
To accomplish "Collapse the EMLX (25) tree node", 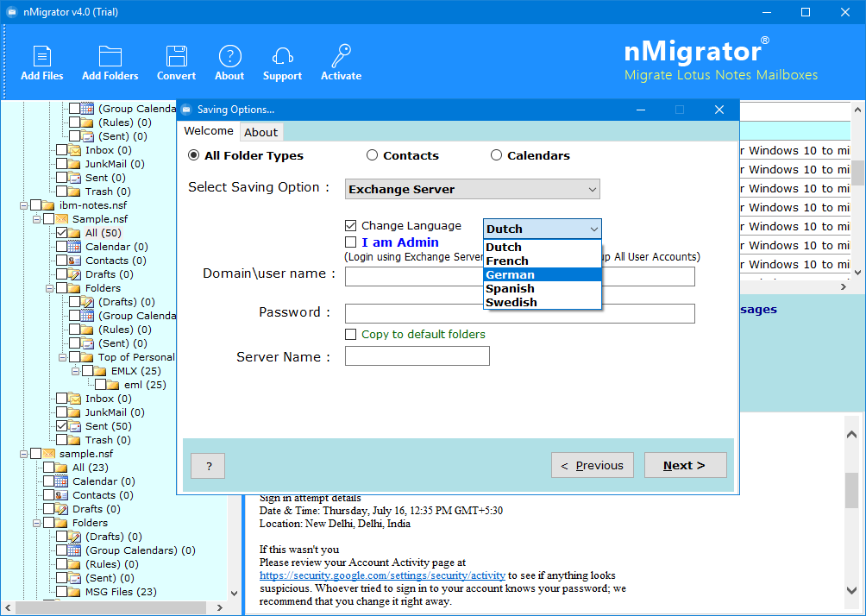I will tap(75, 371).
